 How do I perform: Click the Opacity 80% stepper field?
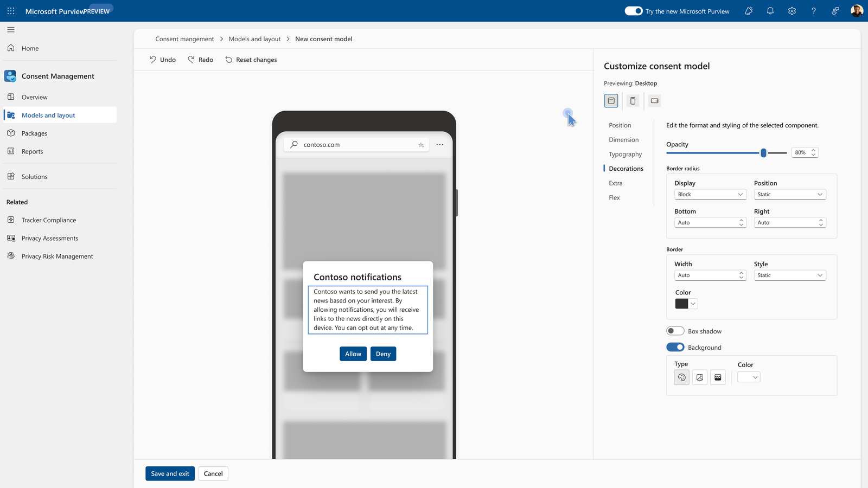click(805, 152)
